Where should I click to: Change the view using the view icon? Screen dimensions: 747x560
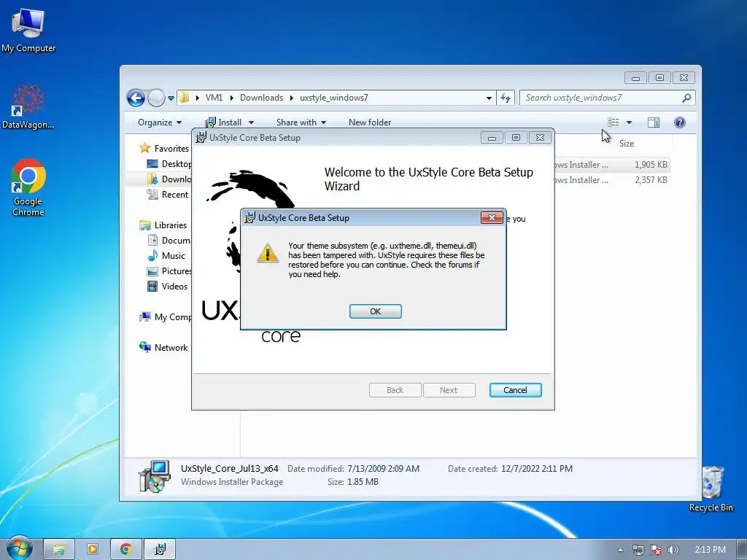pyautogui.click(x=614, y=122)
